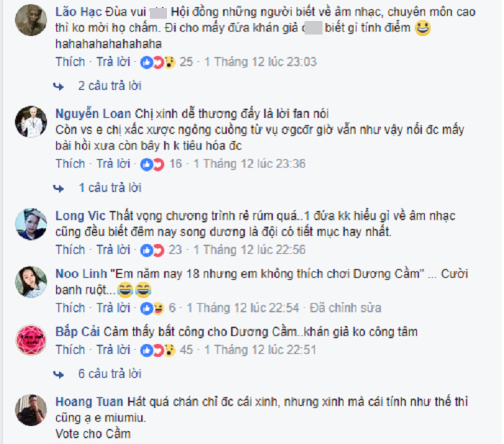Expand 1 câu trả lời thread
Image resolution: width=504 pixels, height=444 pixels.
point(110,188)
